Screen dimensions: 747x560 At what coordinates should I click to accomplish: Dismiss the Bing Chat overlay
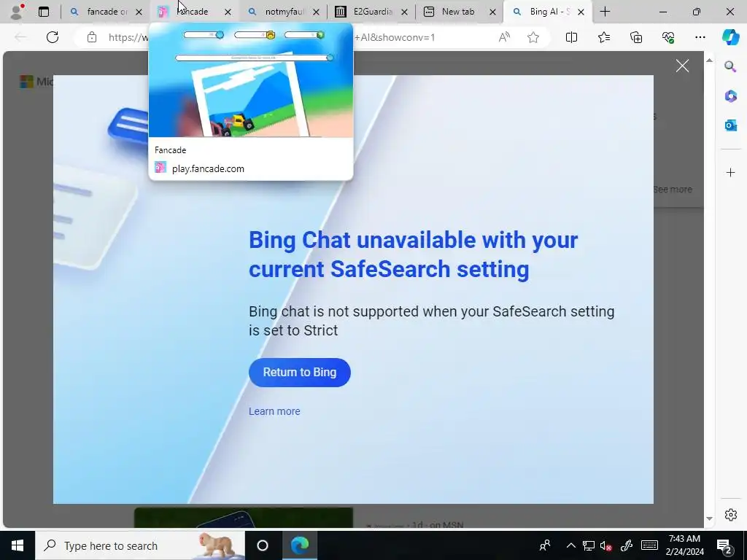point(682,66)
